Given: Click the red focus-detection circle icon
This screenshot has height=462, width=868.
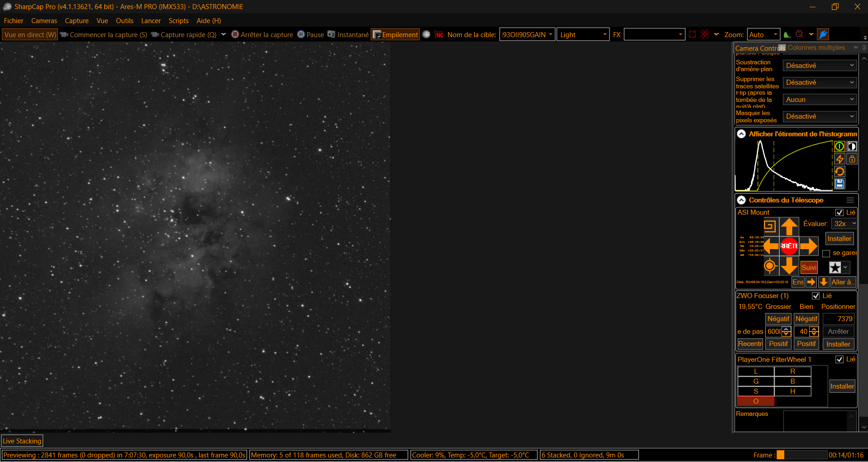Looking at the screenshot, I should (x=800, y=34).
